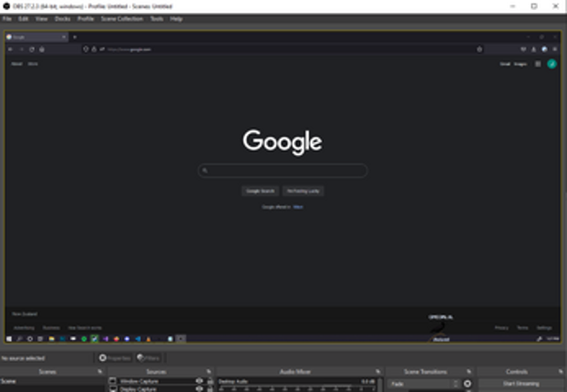This screenshot has height=392, width=567.
Task: Open the File menu
Action: [x=7, y=19]
